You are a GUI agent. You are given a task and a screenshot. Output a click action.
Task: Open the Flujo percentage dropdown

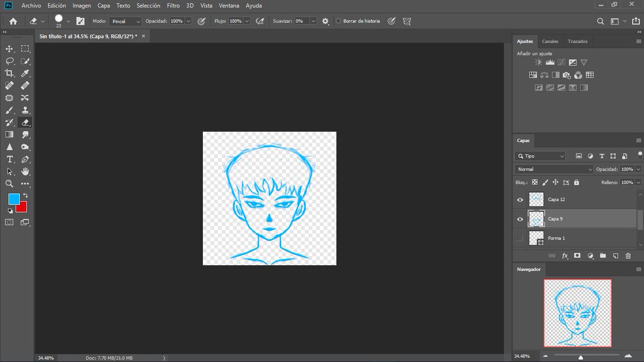[247, 21]
